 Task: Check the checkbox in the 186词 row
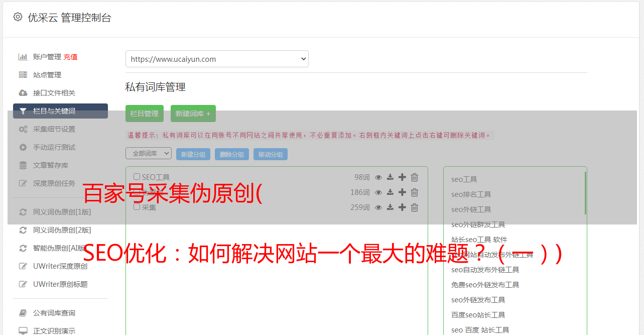tap(137, 192)
